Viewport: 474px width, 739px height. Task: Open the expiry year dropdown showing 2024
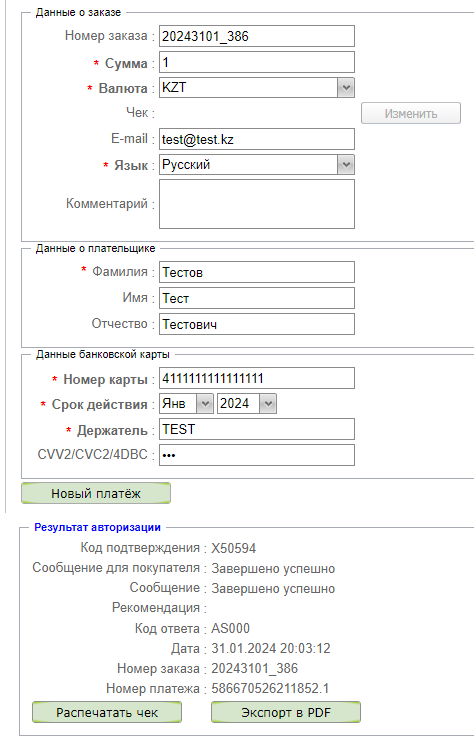[x=246, y=404]
